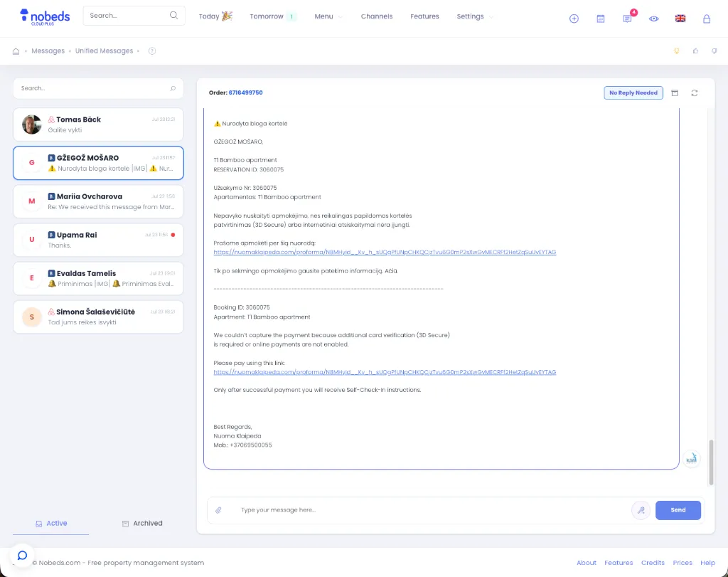The width and height of the screenshot is (728, 577).
Task: Open the Features footer link
Action: point(619,563)
